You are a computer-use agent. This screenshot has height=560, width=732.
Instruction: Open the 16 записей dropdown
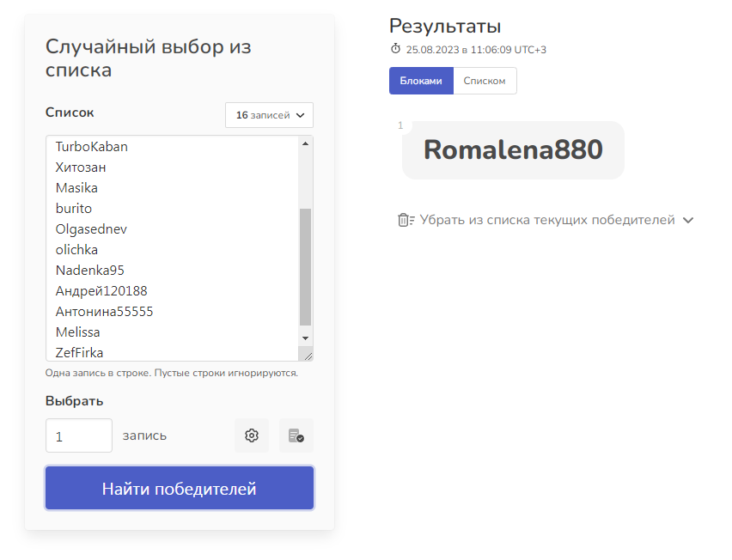[270, 115]
